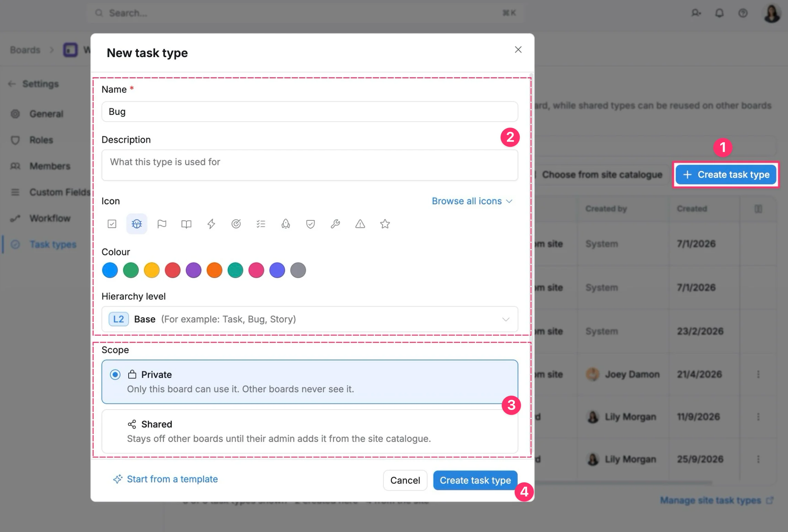This screenshot has width=788, height=532.
Task: Pick the yellow colour swatch
Action: [152, 270]
